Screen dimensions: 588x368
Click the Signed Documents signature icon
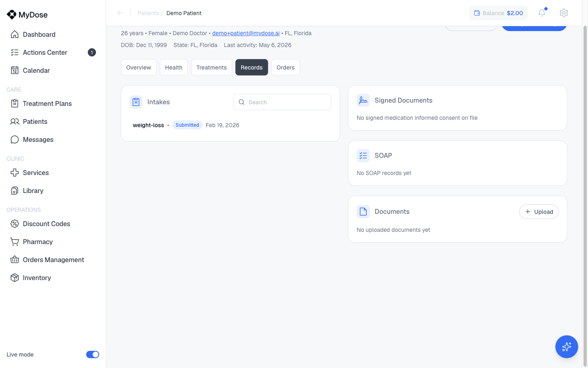point(363,100)
